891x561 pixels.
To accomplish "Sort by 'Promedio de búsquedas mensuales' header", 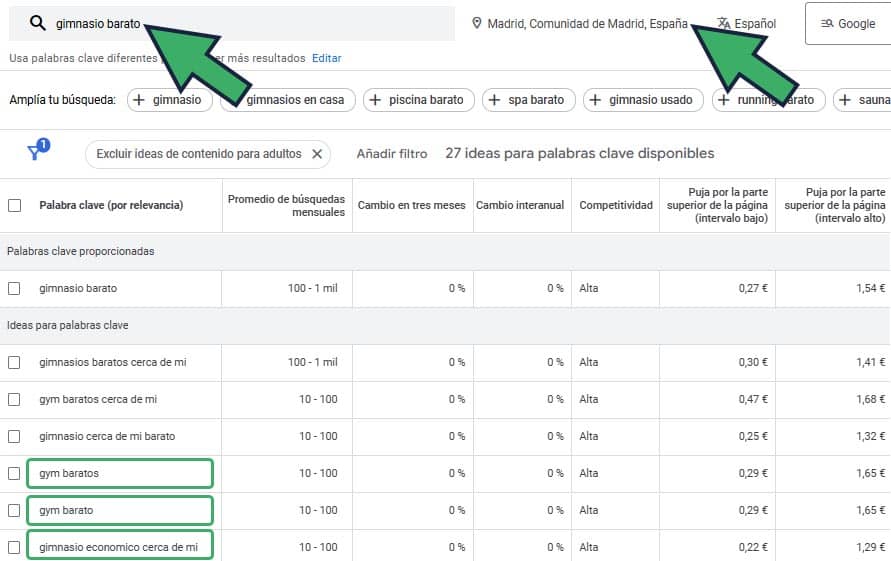I will click(287, 205).
